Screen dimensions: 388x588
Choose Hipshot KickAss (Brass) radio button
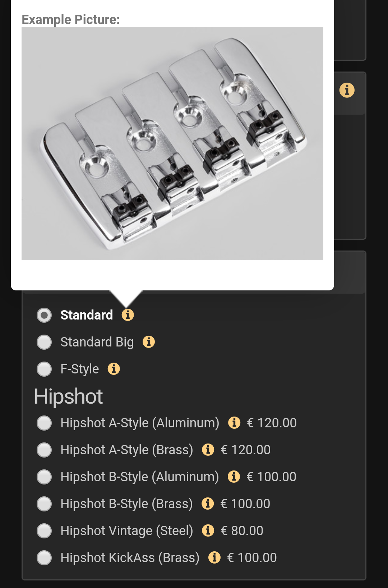tap(44, 558)
